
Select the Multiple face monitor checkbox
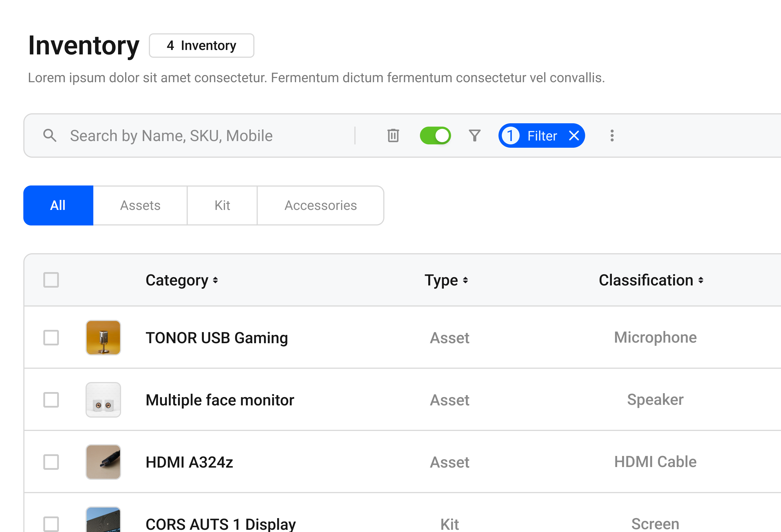coord(51,400)
